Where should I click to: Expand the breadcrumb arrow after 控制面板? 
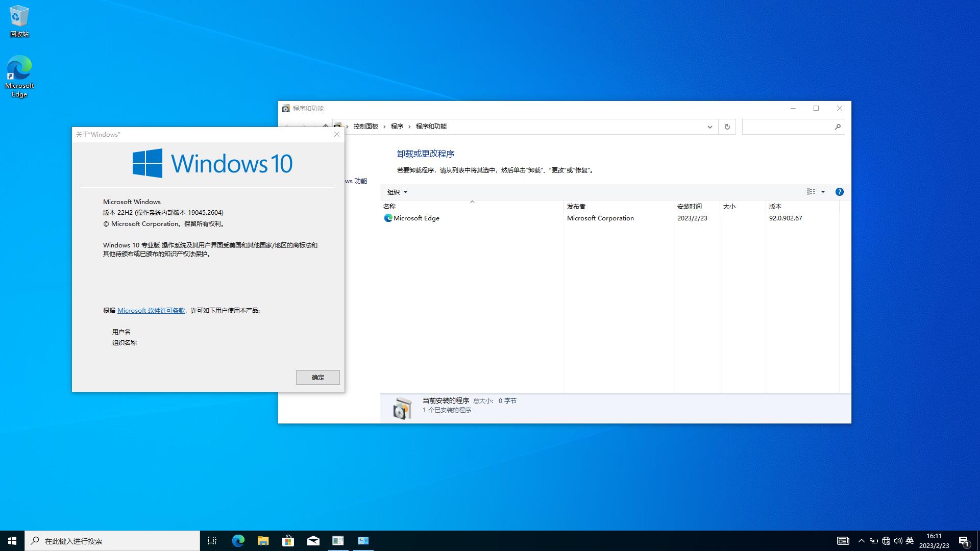point(385,127)
